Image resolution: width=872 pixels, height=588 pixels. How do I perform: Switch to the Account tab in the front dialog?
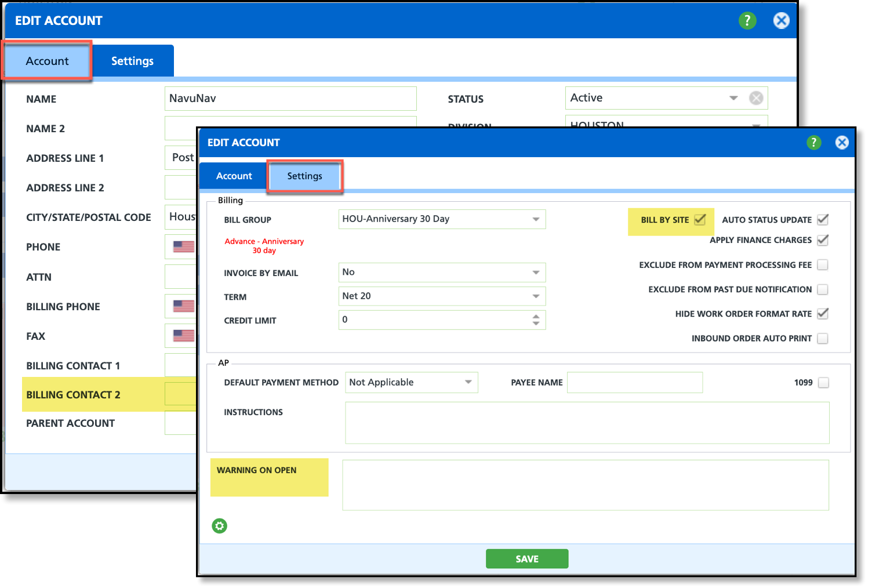tap(234, 176)
